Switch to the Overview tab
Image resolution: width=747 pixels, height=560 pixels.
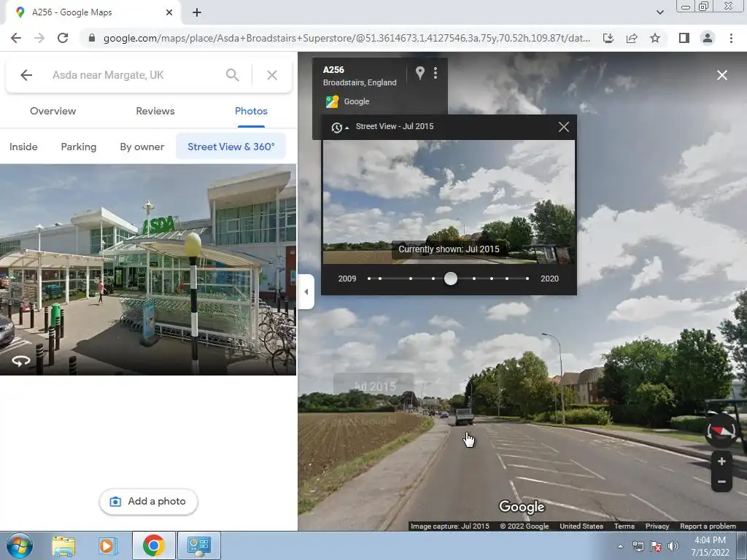click(53, 111)
